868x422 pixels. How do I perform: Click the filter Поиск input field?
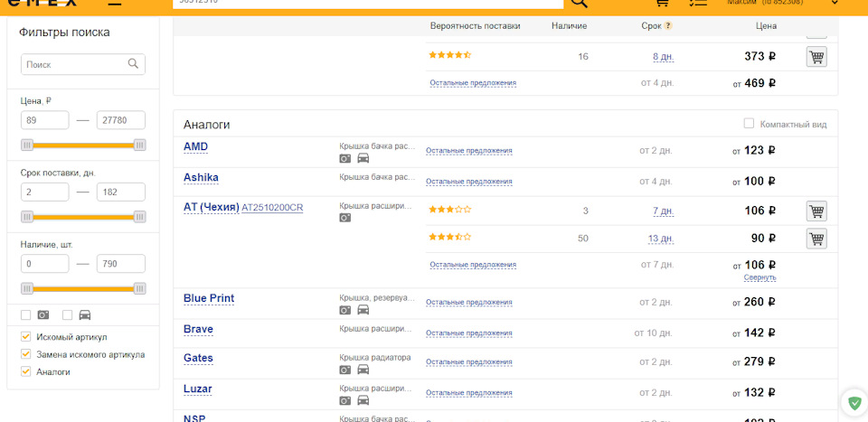(x=83, y=64)
